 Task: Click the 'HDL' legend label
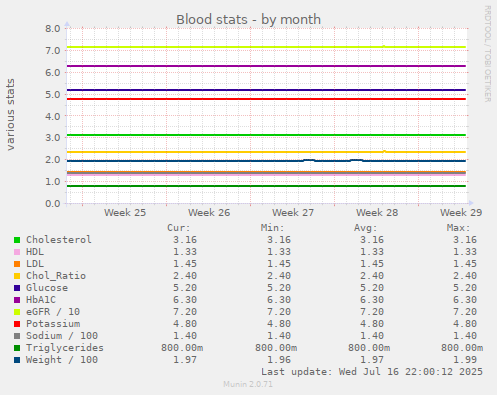click(35, 252)
